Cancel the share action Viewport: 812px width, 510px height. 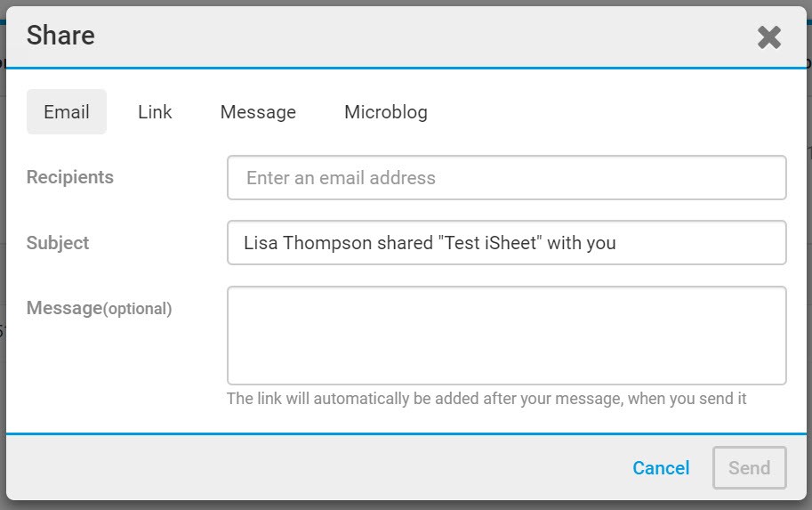[661, 468]
